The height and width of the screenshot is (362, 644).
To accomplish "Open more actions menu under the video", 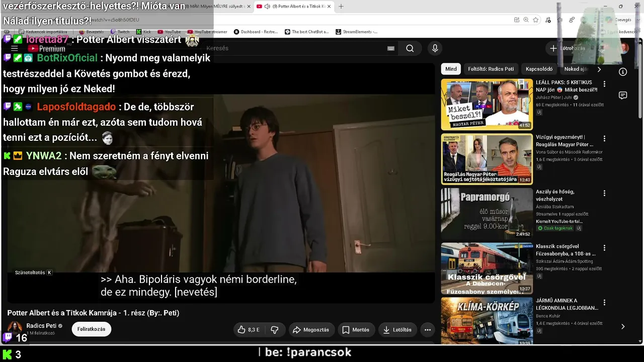I will [x=427, y=330].
